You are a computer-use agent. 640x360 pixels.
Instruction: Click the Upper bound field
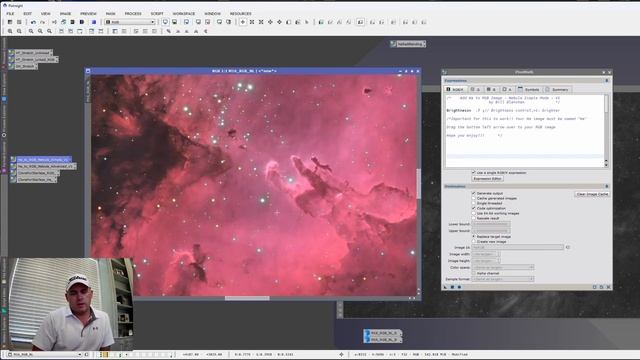pyautogui.click(x=491, y=231)
